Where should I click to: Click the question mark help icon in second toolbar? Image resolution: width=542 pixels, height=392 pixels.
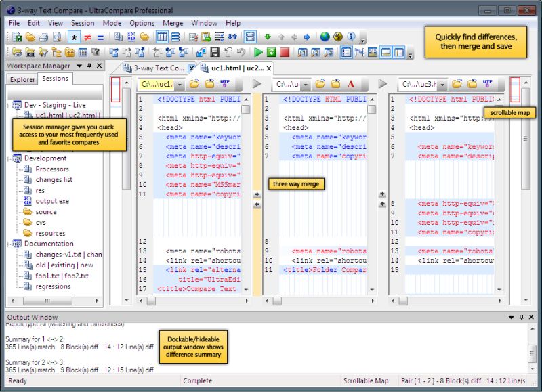(96, 53)
